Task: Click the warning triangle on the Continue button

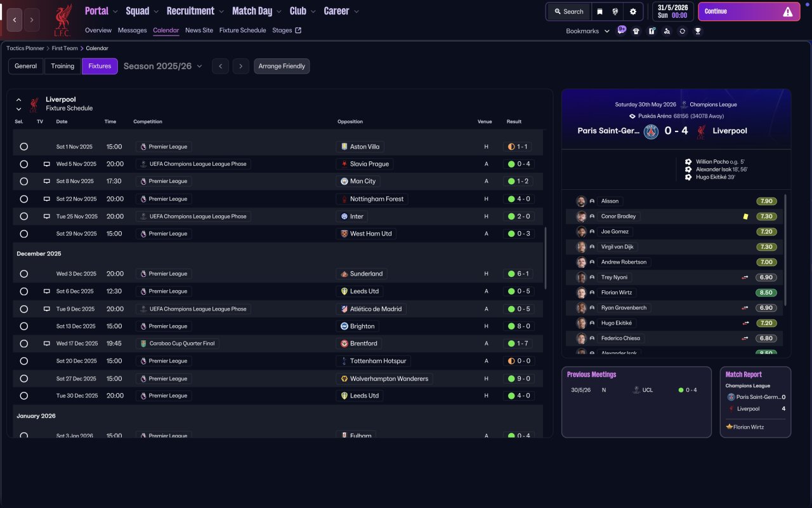Action: click(x=788, y=11)
